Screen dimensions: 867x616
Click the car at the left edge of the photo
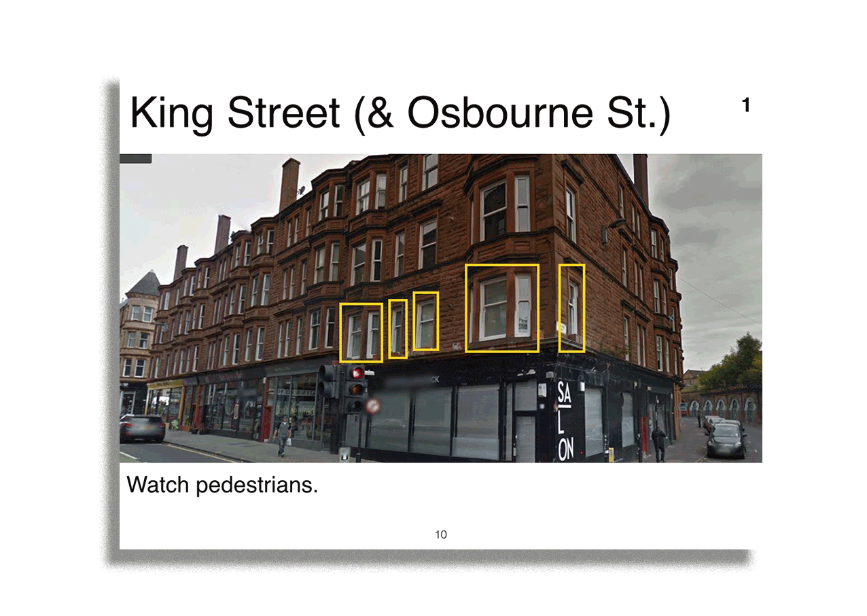coord(142,428)
